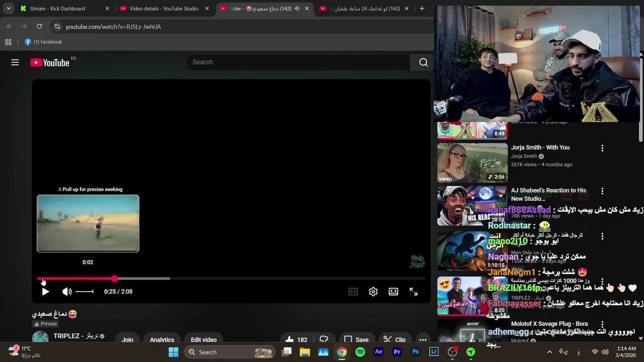Open options for Molotof X Savage Plug video
The image size is (644, 362).
[602, 325]
